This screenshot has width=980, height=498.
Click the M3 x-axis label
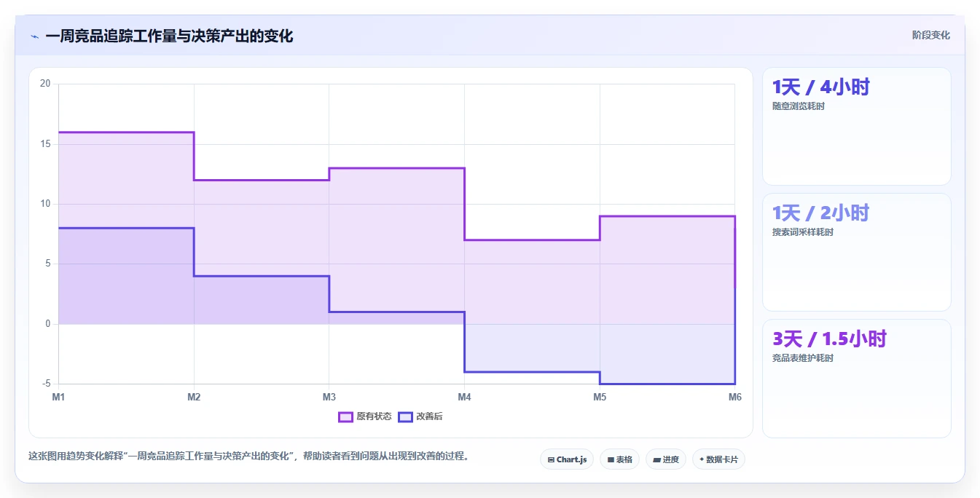pos(329,397)
